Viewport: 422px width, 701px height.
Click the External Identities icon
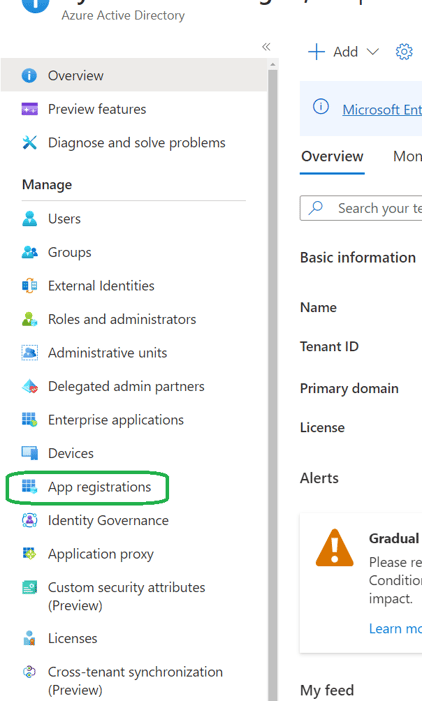tap(30, 286)
